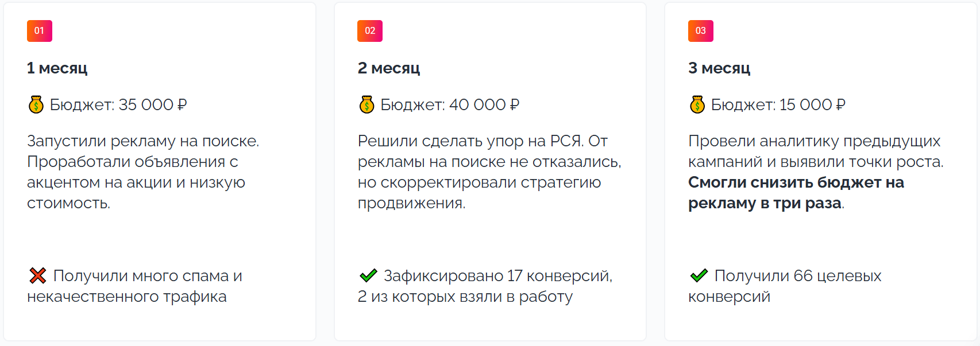
Task: Click the "Бюджет: 35 000 ₽" text
Action: pos(118,105)
